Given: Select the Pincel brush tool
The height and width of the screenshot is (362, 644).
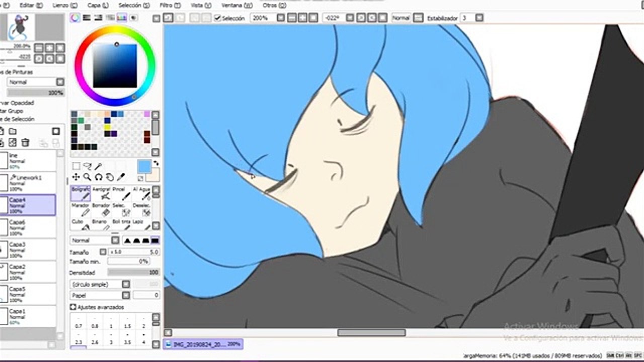Looking at the screenshot, I should pos(121,193).
